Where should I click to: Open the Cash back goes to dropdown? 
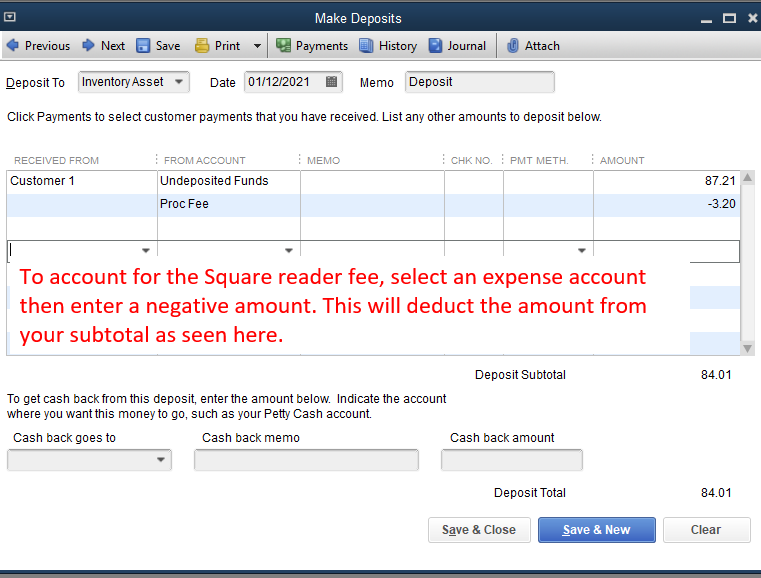[161, 460]
